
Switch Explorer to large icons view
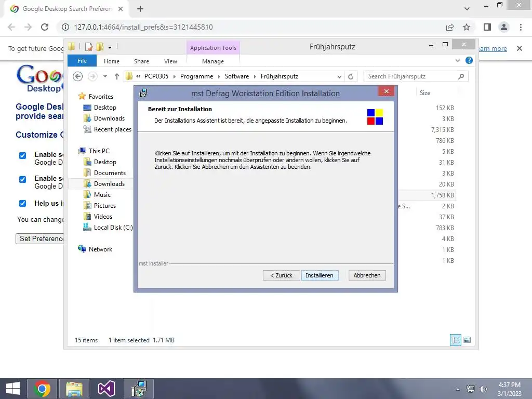467,340
